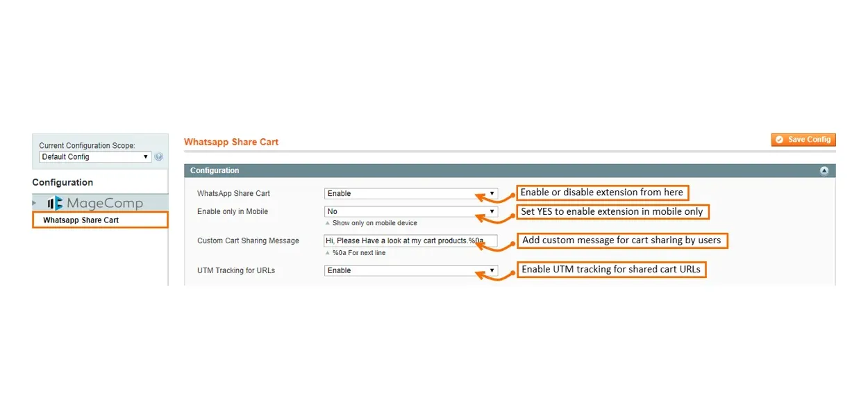Open the WhatsApp Share Cart Enable dropdown
Image resolution: width=868 pixels, height=417 pixels.
(410, 194)
